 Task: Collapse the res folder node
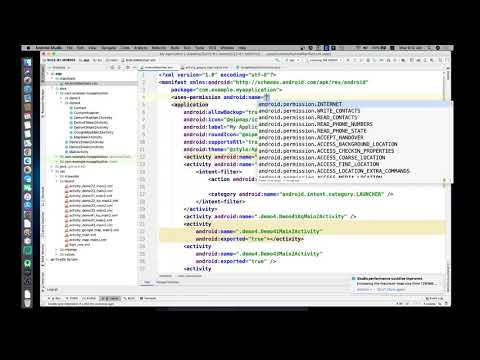click(52, 171)
